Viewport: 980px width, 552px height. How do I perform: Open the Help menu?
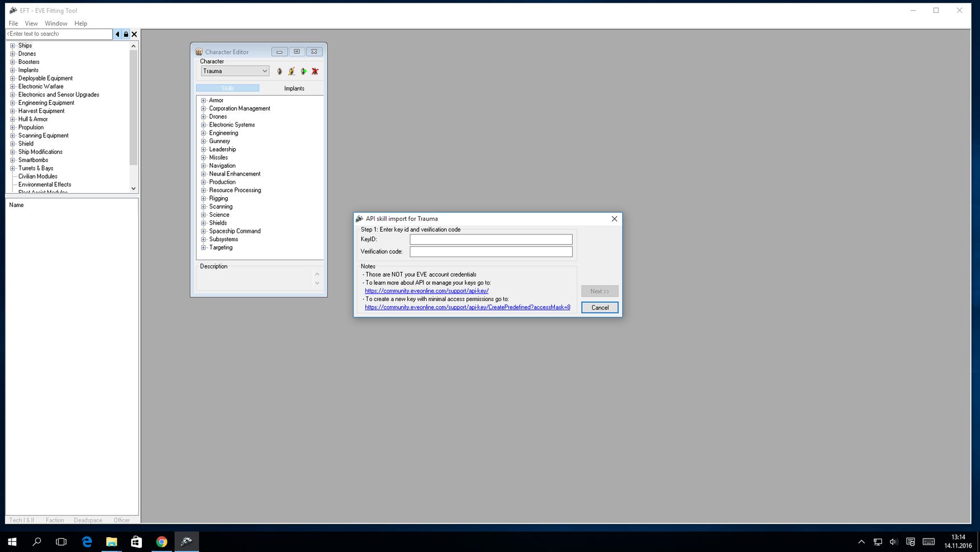[x=81, y=23]
